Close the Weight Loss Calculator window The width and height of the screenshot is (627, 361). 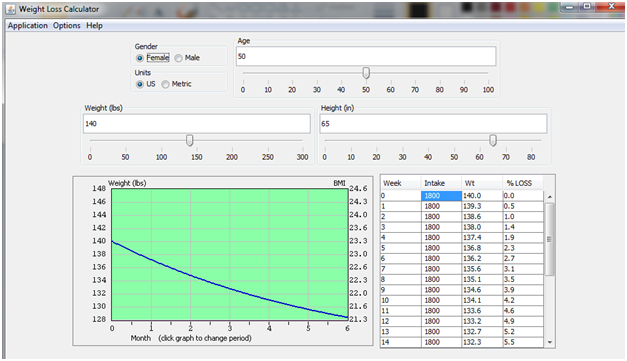(x=611, y=7)
